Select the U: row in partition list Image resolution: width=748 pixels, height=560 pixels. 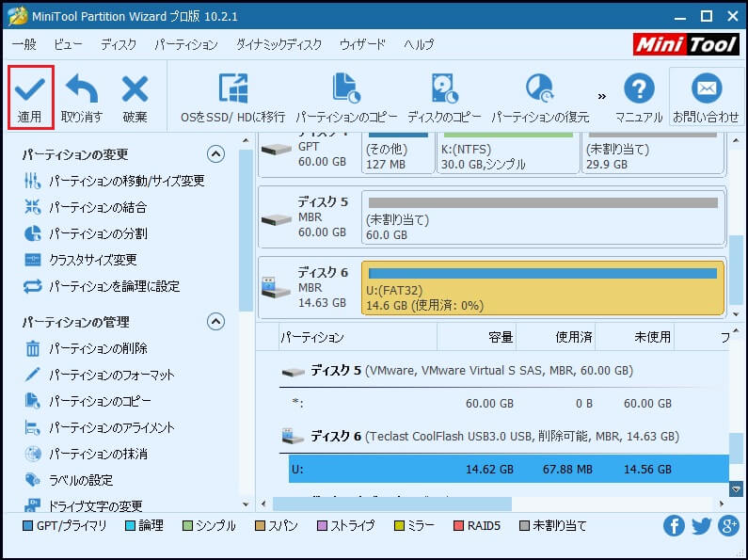click(x=508, y=469)
